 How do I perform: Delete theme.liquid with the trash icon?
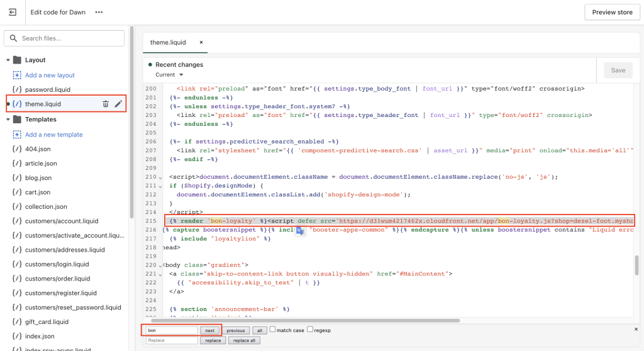[x=106, y=104]
